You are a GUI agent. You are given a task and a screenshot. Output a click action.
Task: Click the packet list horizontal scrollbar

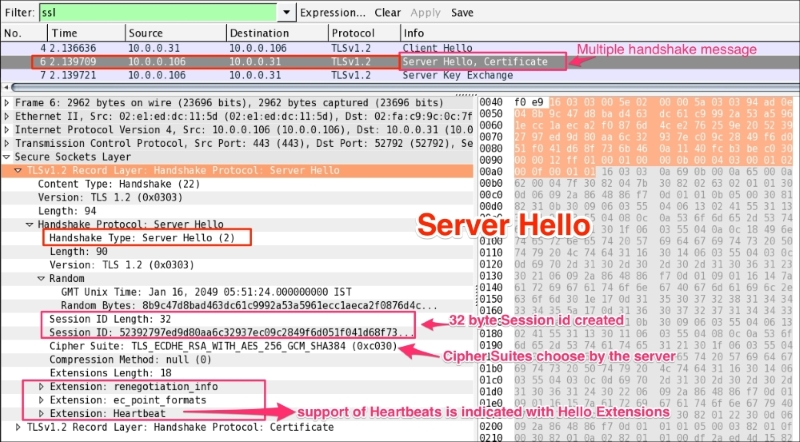click(405, 87)
